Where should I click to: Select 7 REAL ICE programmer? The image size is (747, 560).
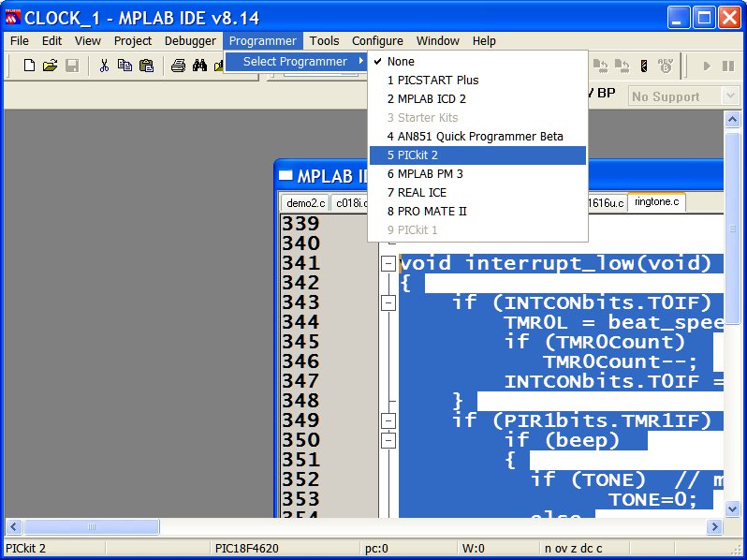477,193
